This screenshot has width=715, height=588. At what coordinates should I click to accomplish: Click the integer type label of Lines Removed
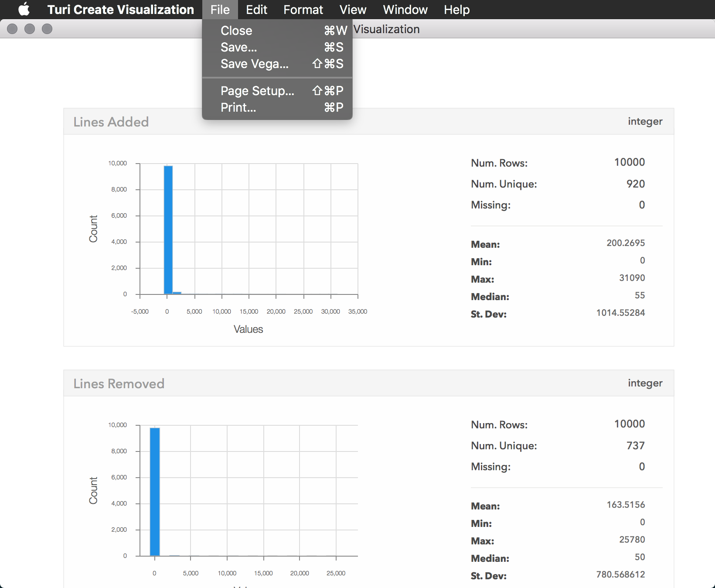tap(645, 383)
